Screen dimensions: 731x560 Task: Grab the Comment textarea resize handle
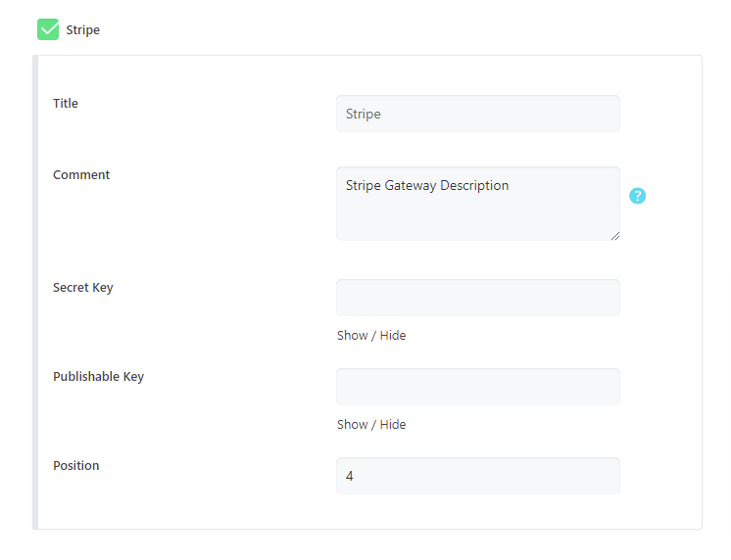point(615,236)
